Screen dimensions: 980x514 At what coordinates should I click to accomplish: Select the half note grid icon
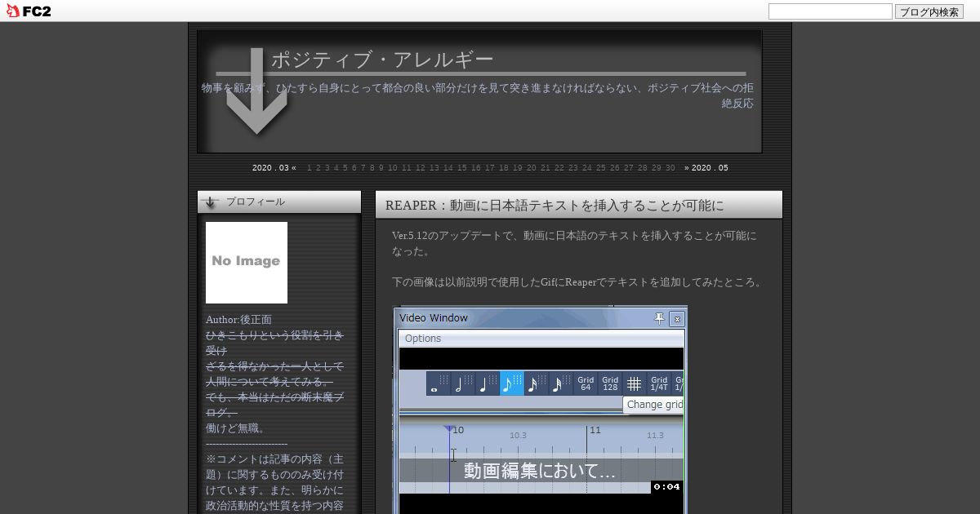coord(463,383)
